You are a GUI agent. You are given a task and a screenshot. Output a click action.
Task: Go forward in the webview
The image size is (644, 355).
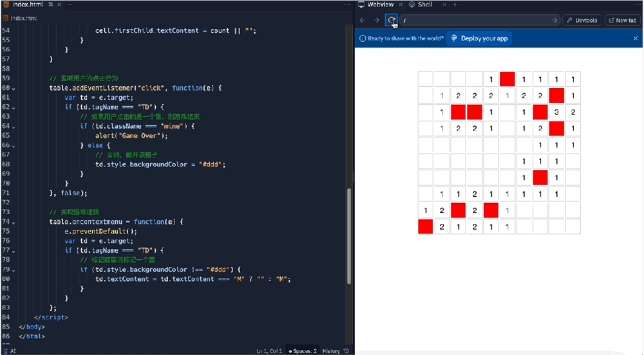[x=377, y=20]
